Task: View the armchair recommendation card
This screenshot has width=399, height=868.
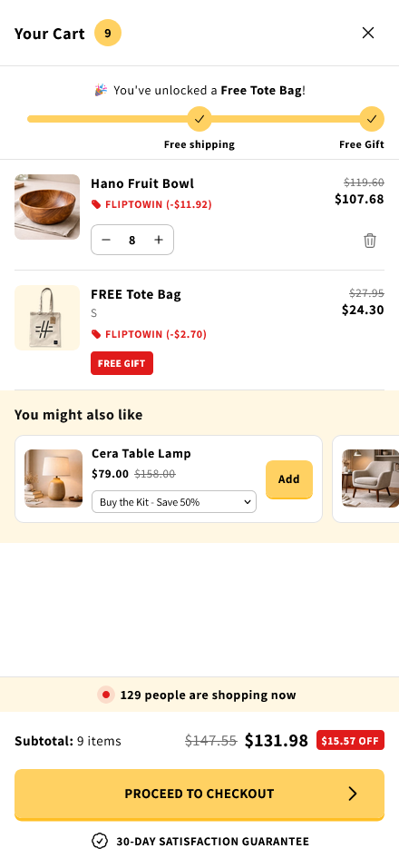Action: click(x=365, y=478)
